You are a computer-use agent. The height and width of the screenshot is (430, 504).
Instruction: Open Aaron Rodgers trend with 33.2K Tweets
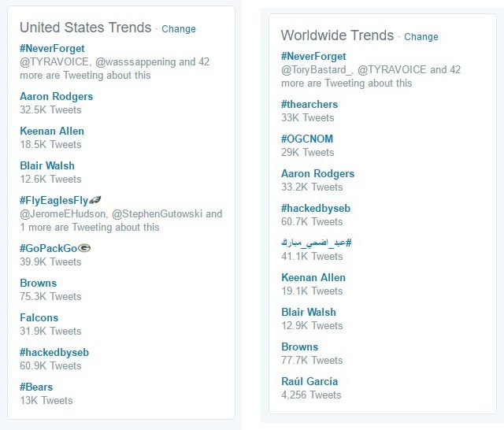point(317,174)
